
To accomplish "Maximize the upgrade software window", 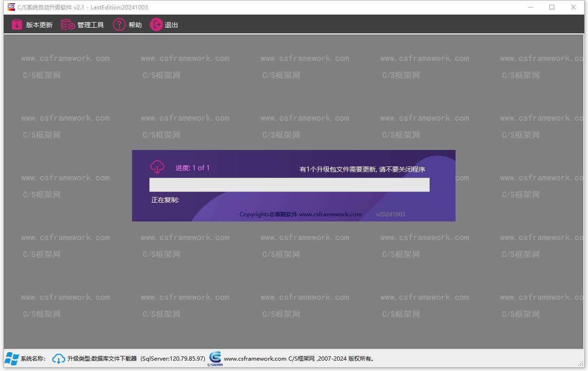I will [552, 7].
